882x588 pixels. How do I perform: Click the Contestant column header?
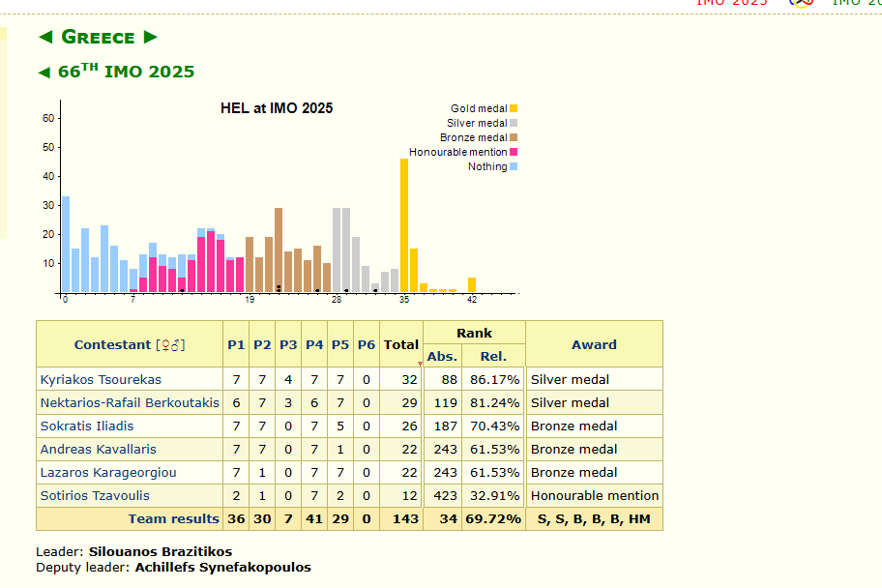(112, 345)
